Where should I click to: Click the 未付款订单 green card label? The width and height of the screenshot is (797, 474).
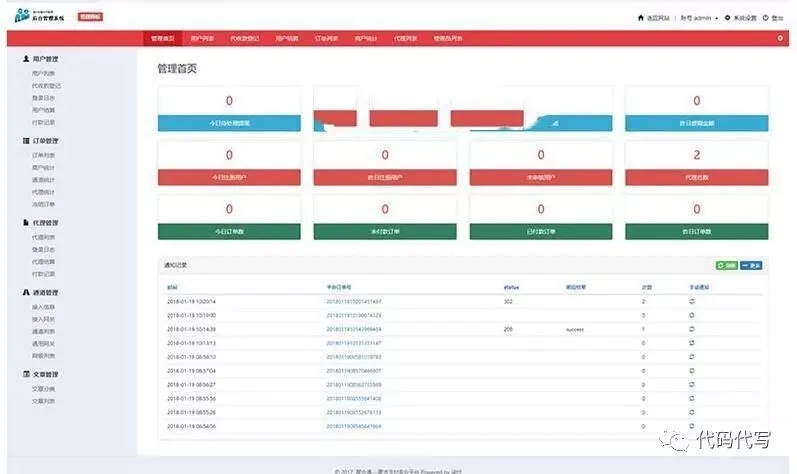(x=385, y=232)
